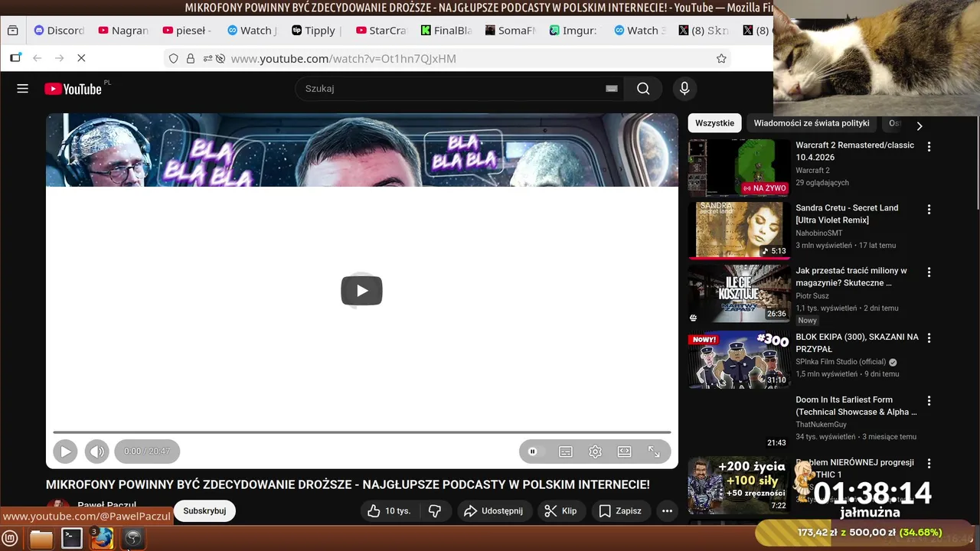The width and height of the screenshot is (980, 551).
Task: Go back in browser history
Action: pos(37,58)
